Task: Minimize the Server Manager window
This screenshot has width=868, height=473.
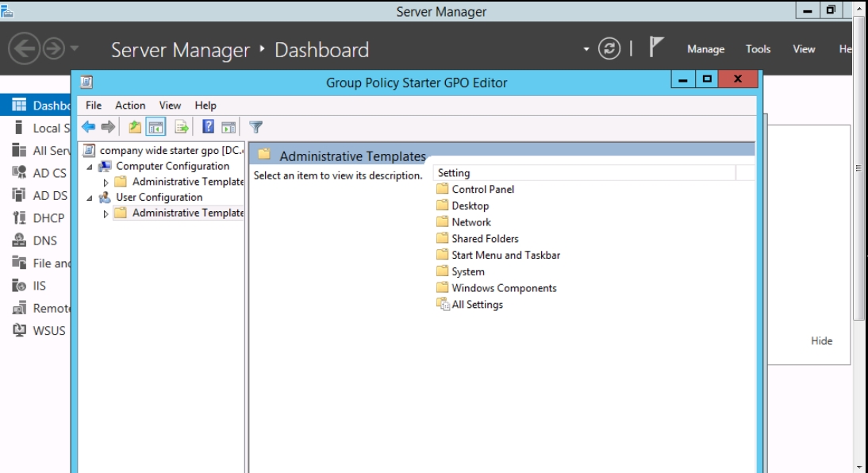Action: 808,10
